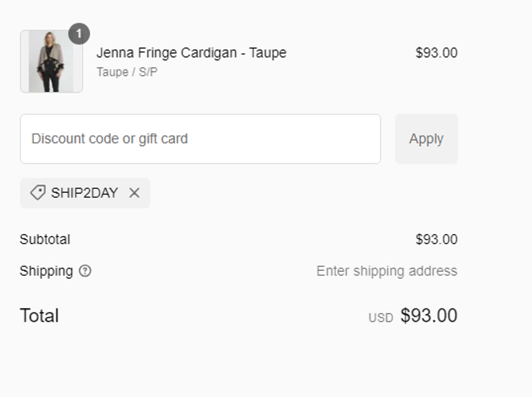Click the Subtotal amount $93.00

pyautogui.click(x=437, y=239)
